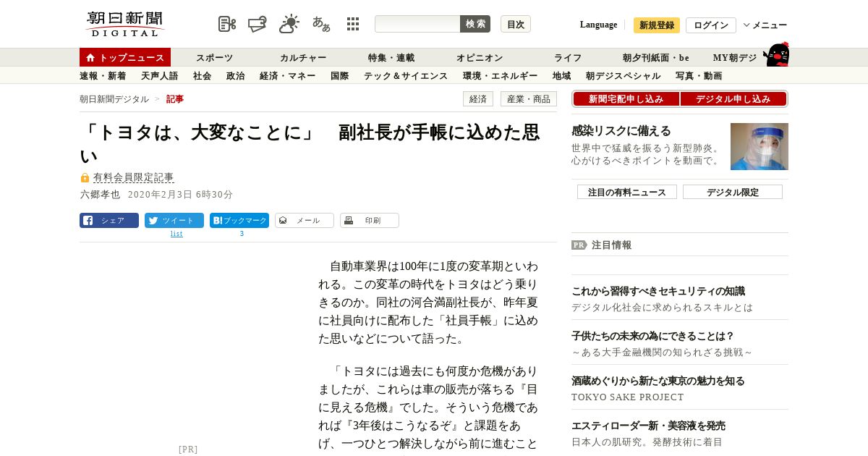Go to 政治 section
Viewport: 868px width, 456px height.
[235, 76]
